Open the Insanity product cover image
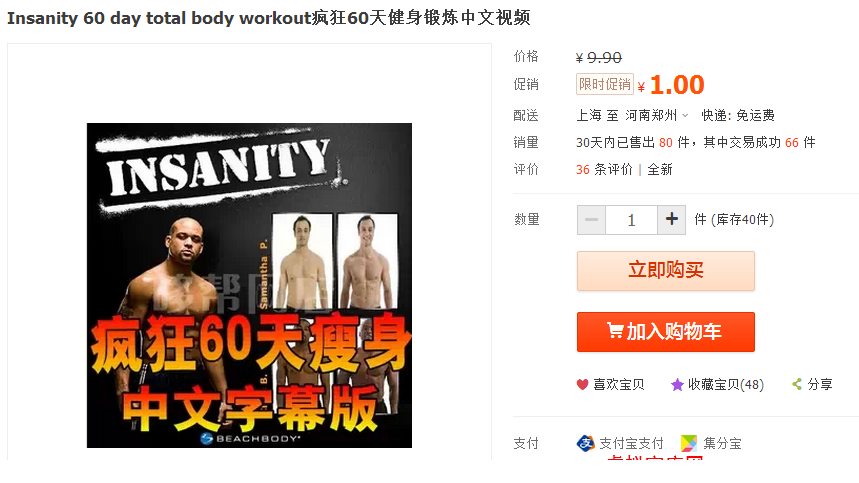The image size is (859, 483). click(x=249, y=285)
